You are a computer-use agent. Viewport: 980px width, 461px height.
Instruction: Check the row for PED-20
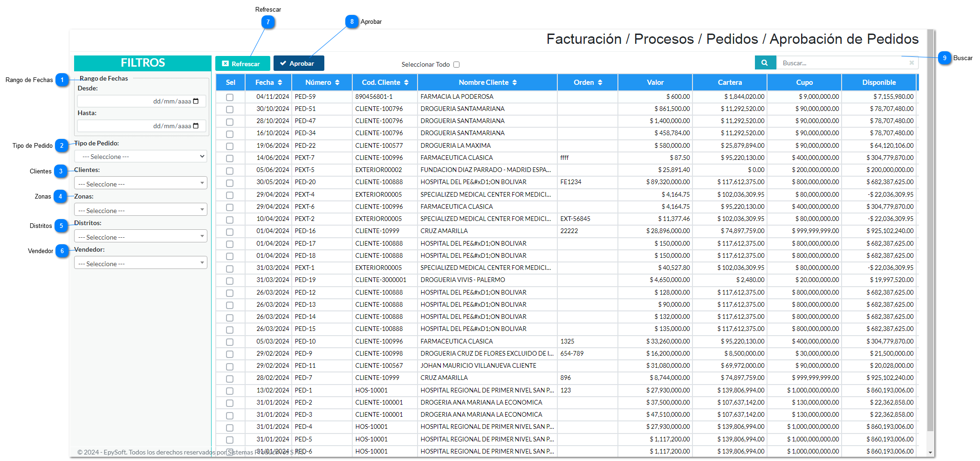[x=230, y=183]
